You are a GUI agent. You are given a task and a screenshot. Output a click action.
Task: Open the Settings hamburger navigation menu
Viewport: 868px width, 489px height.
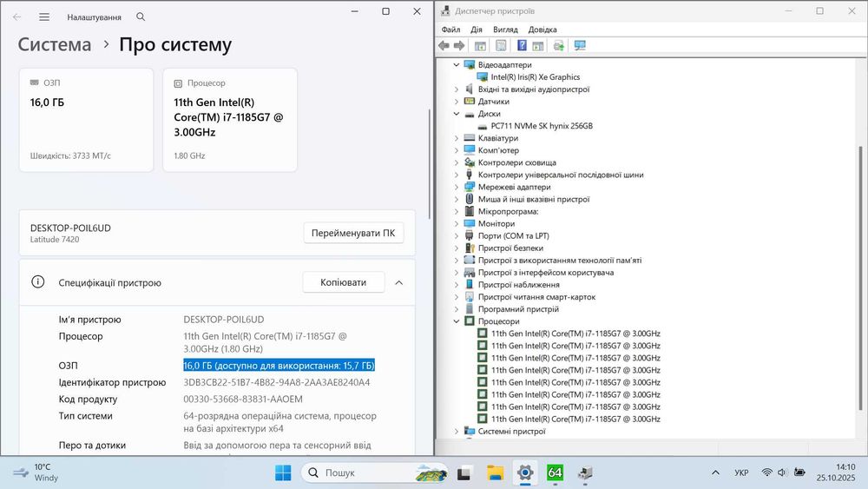(44, 17)
